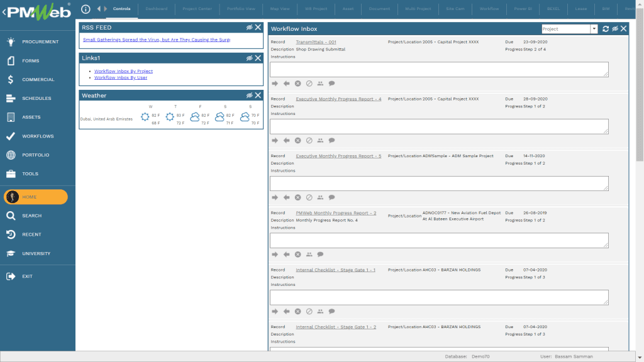This screenshot has width=644, height=362.
Task: Open the Commercial module in sidebar
Action: (37, 79)
